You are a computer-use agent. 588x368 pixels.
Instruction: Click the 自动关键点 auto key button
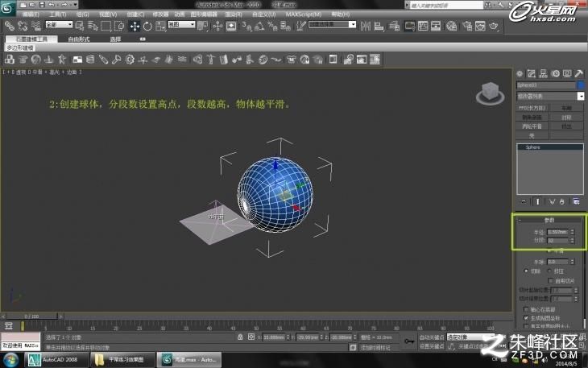[431, 337]
